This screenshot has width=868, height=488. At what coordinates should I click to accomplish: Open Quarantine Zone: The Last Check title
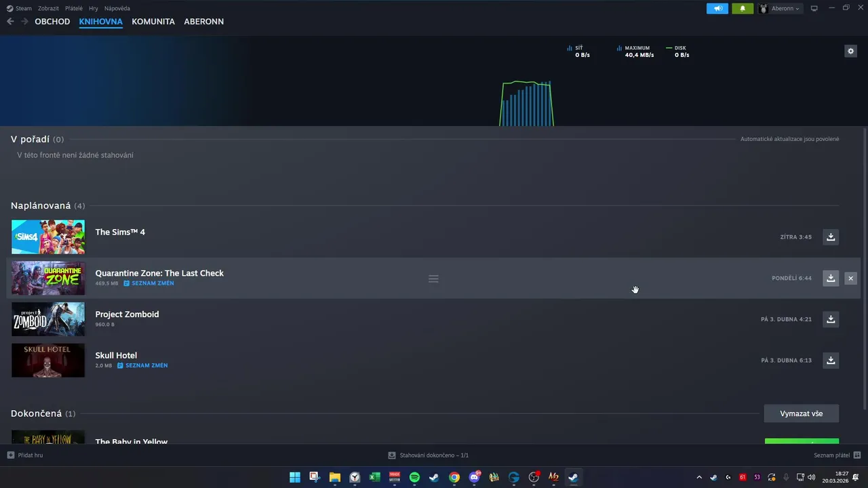coord(159,273)
